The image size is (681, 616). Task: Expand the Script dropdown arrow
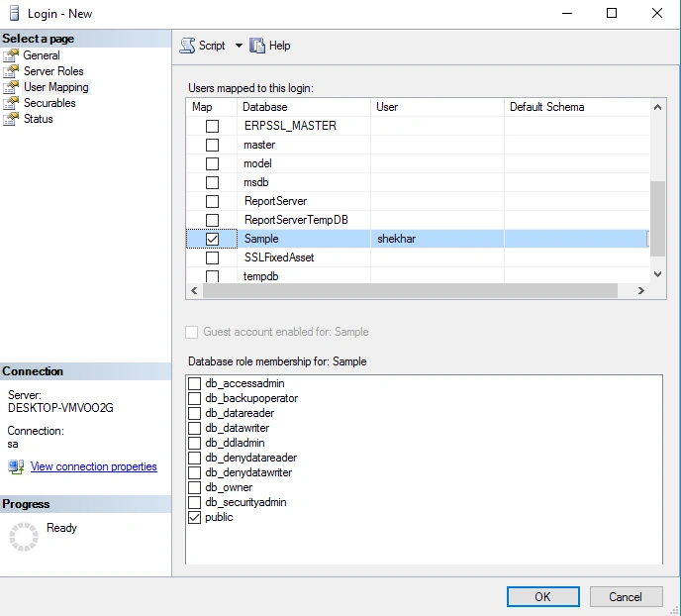point(239,46)
